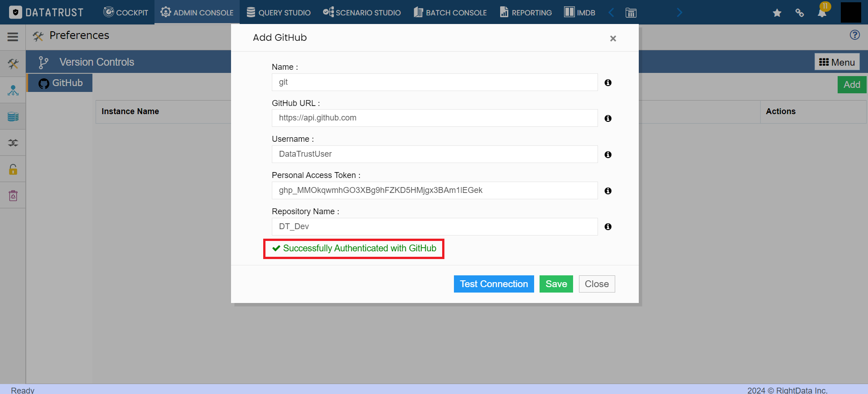Click the info icon next to Personal Access Token
Viewport: 868px width, 394px height.
point(608,191)
